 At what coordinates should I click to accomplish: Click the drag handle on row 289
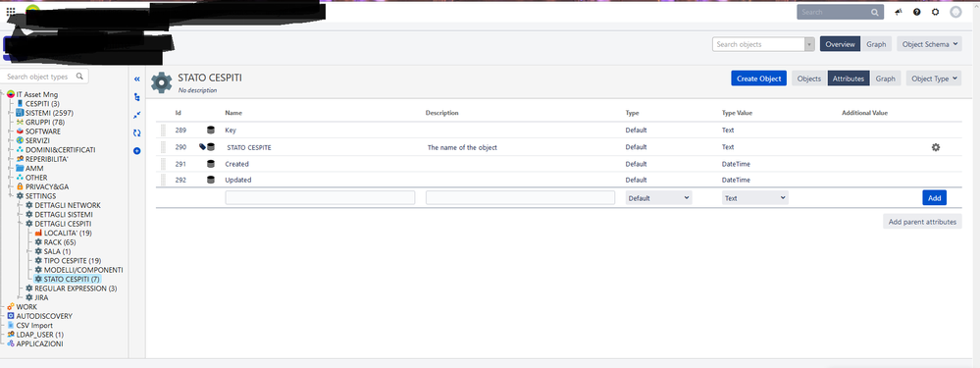point(163,130)
